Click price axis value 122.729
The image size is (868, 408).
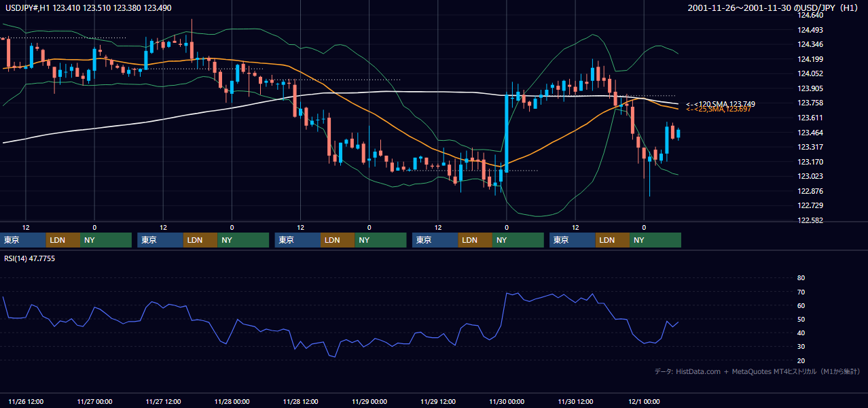pyautogui.click(x=810, y=205)
